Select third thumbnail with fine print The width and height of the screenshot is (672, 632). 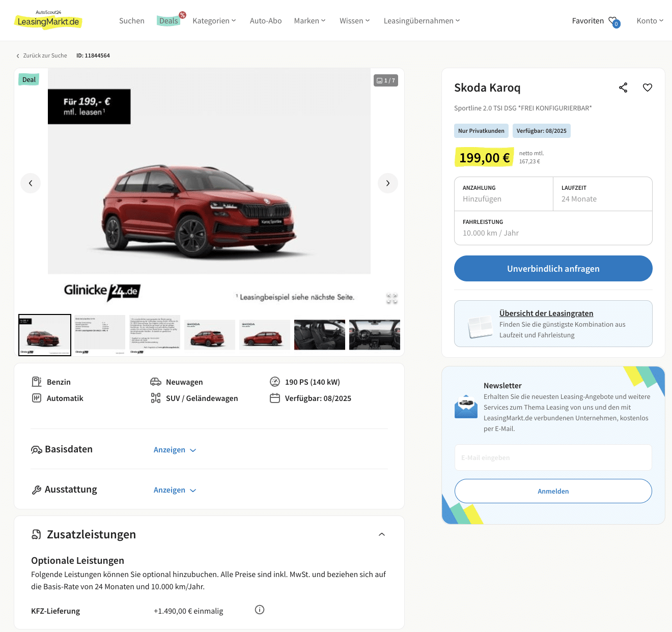155,335
